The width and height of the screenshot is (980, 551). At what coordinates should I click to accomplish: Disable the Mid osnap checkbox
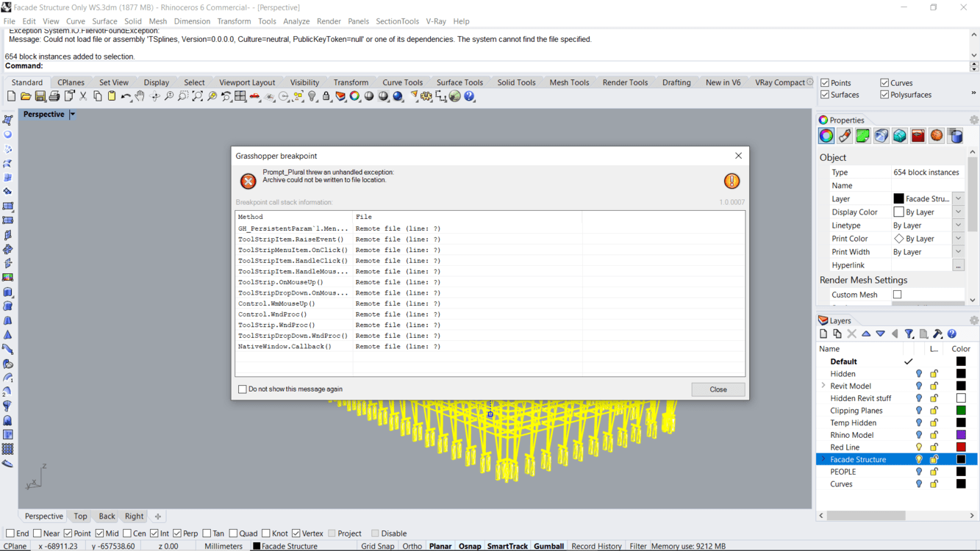tap(99, 533)
